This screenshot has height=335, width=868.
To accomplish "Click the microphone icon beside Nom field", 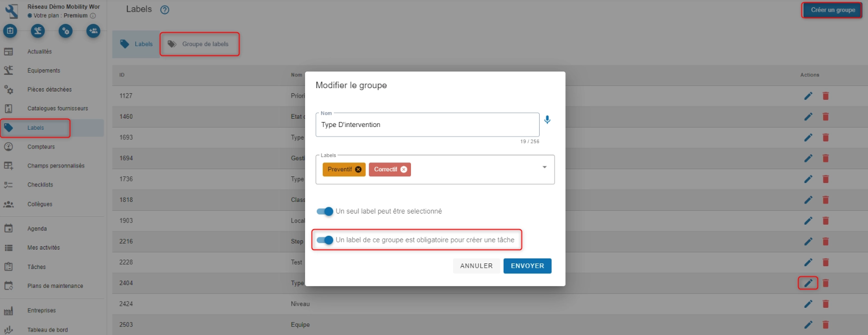I will coord(547,120).
